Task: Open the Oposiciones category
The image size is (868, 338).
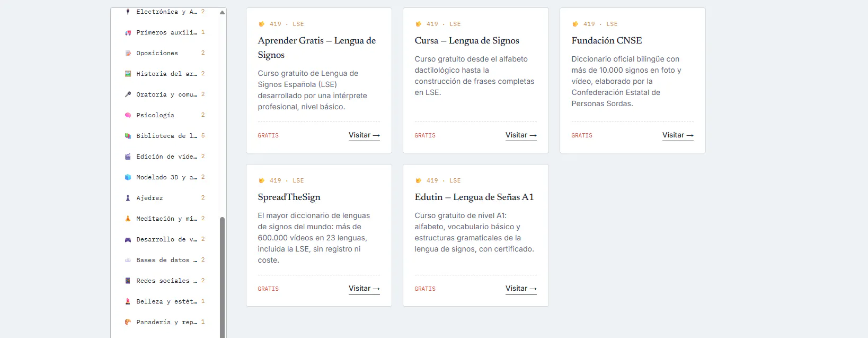Action: pyautogui.click(x=165, y=53)
